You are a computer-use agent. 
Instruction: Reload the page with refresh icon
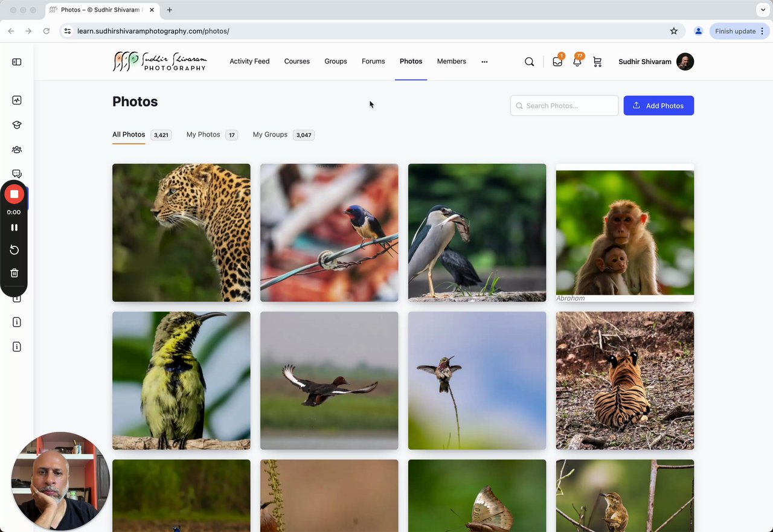(x=46, y=31)
